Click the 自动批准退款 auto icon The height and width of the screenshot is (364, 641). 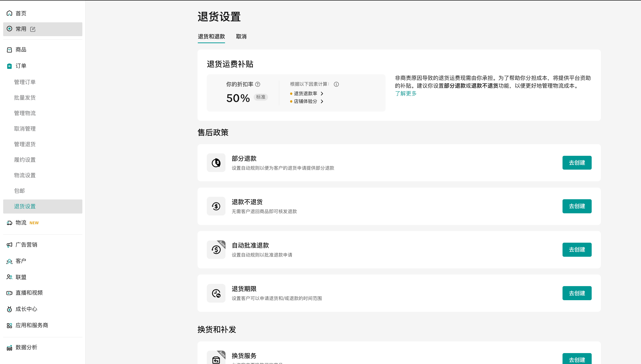click(216, 250)
